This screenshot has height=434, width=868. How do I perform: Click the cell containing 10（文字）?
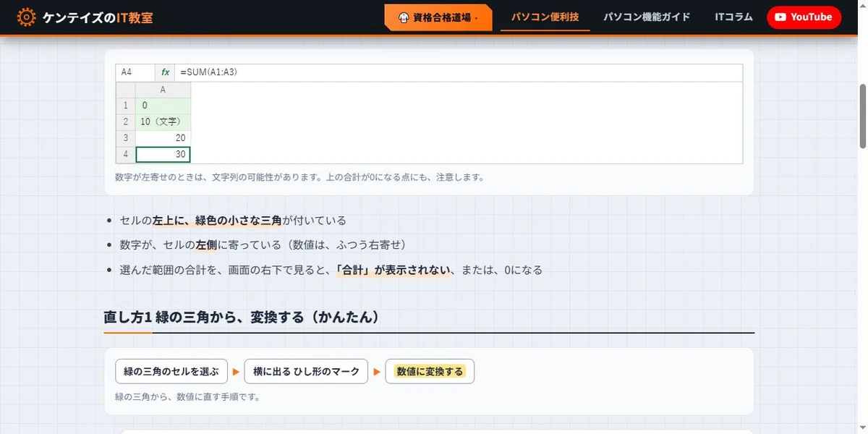163,122
